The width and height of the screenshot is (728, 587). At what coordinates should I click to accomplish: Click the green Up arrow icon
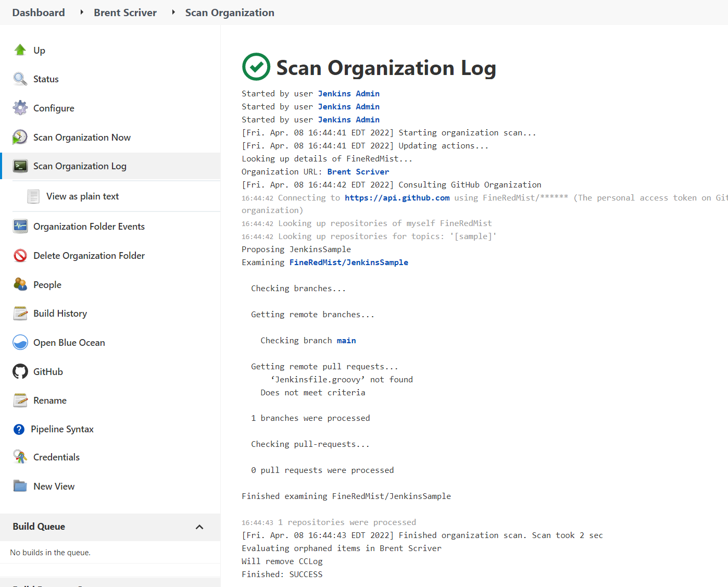pos(20,50)
